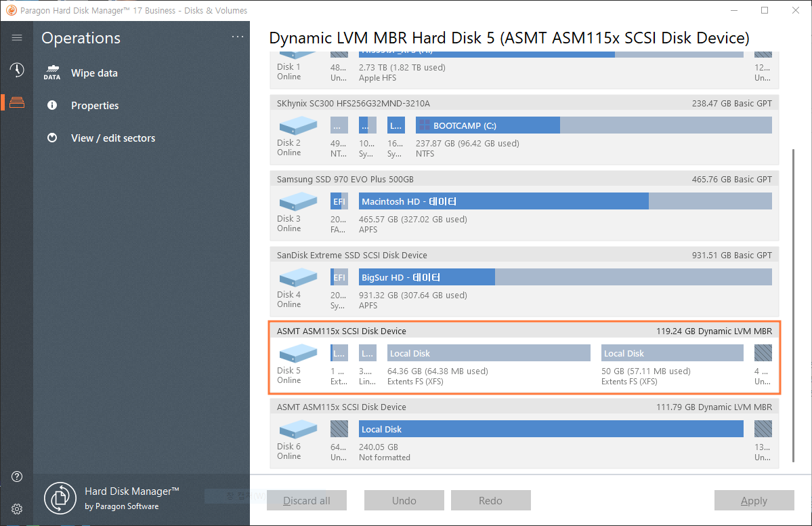Minimize the Hard Disk Manager window
Image resolution: width=812 pixels, height=526 pixels.
[x=734, y=10]
